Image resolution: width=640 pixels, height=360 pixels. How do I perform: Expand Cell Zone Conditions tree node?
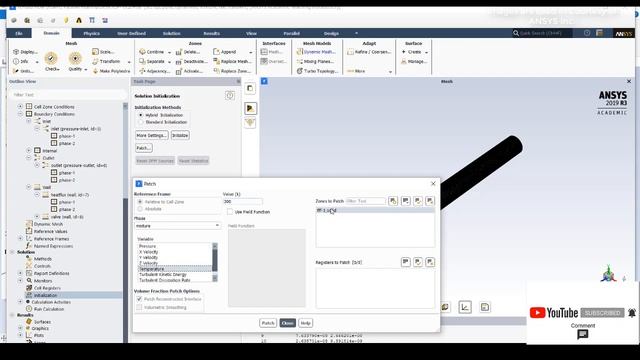20,107
